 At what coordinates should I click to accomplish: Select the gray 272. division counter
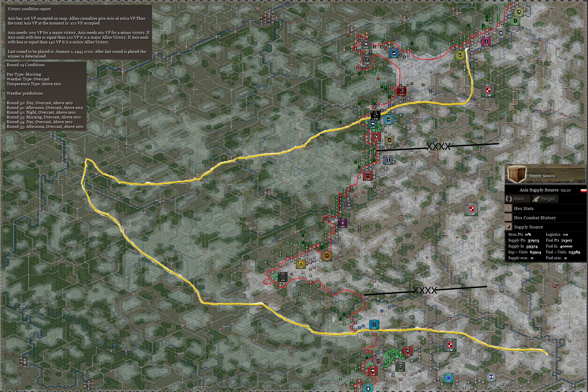point(501,34)
